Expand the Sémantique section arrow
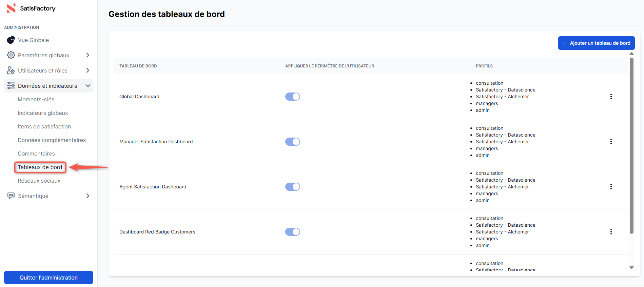Screen dimensions: 644x287 [88, 196]
